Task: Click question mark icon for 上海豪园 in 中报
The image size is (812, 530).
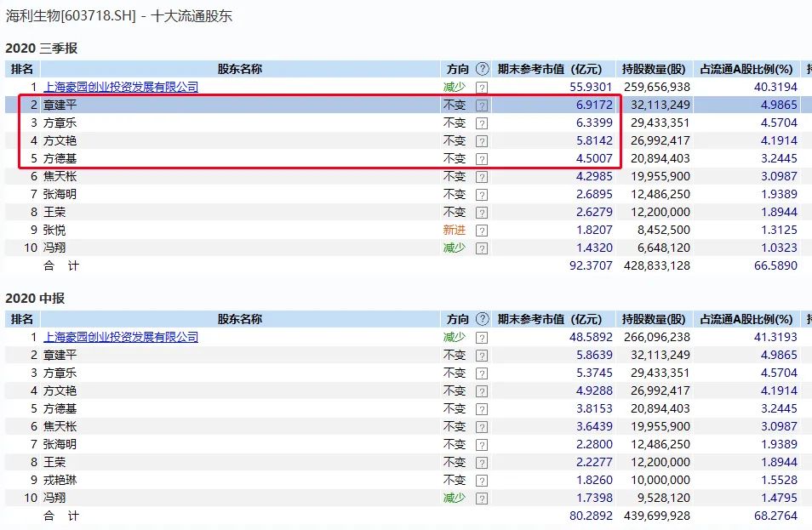Action: pyautogui.click(x=482, y=338)
